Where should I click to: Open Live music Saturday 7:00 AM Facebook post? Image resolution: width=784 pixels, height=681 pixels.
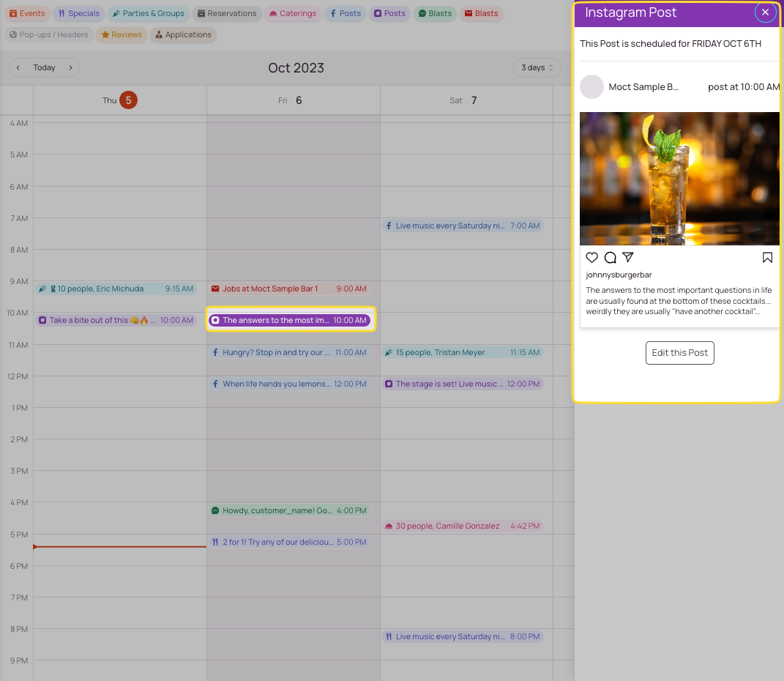(463, 226)
